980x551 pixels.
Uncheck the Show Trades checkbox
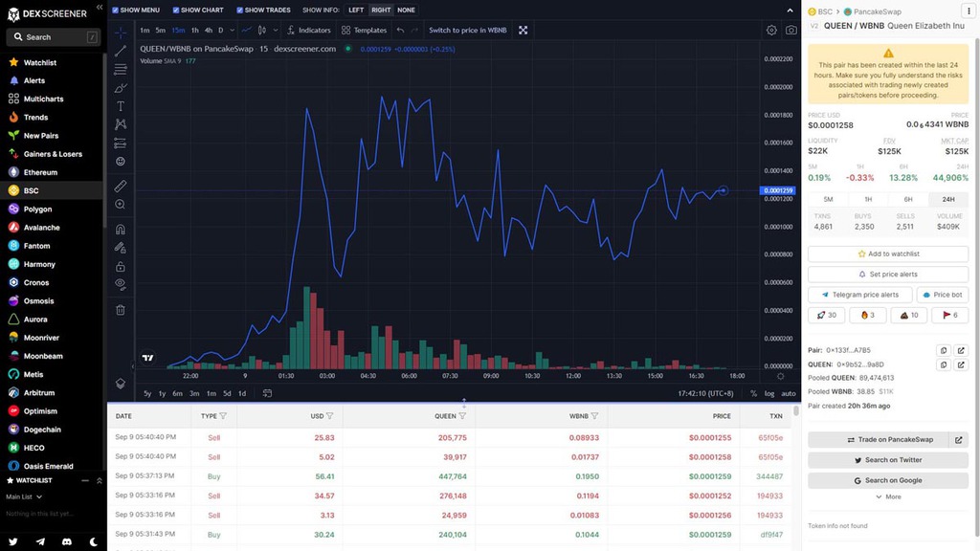click(x=239, y=10)
